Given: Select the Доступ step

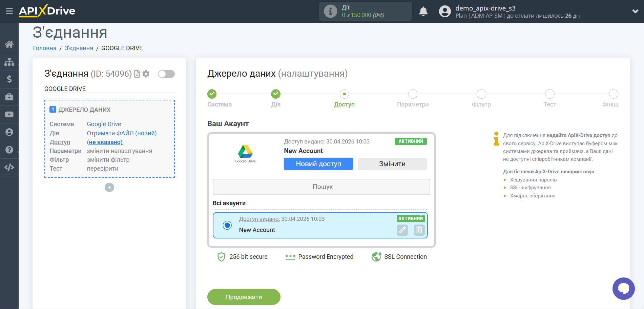Looking at the screenshot, I should [x=344, y=94].
